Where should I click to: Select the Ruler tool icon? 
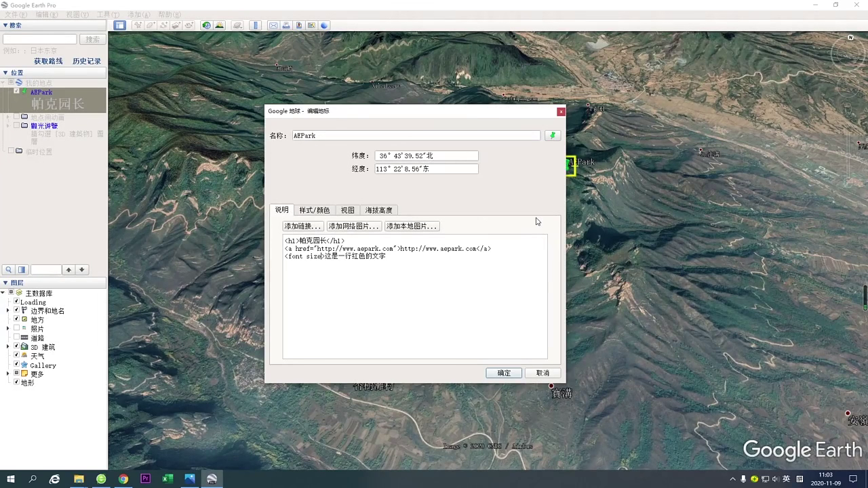click(x=255, y=25)
